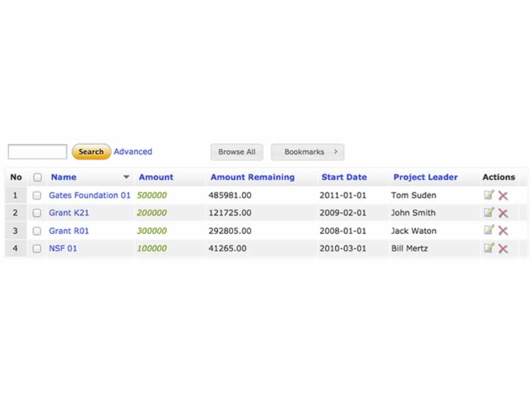This screenshot has height=399, width=532.
Task: Open edit icon for Grant R01
Action: click(489, 230)
